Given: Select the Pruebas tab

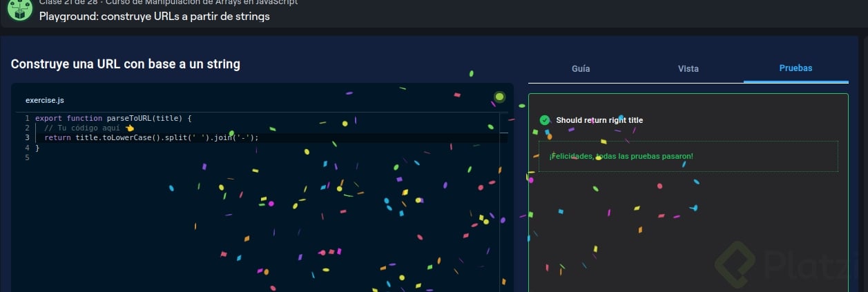Looking at the screenshot, I should [x=795, y=68].
